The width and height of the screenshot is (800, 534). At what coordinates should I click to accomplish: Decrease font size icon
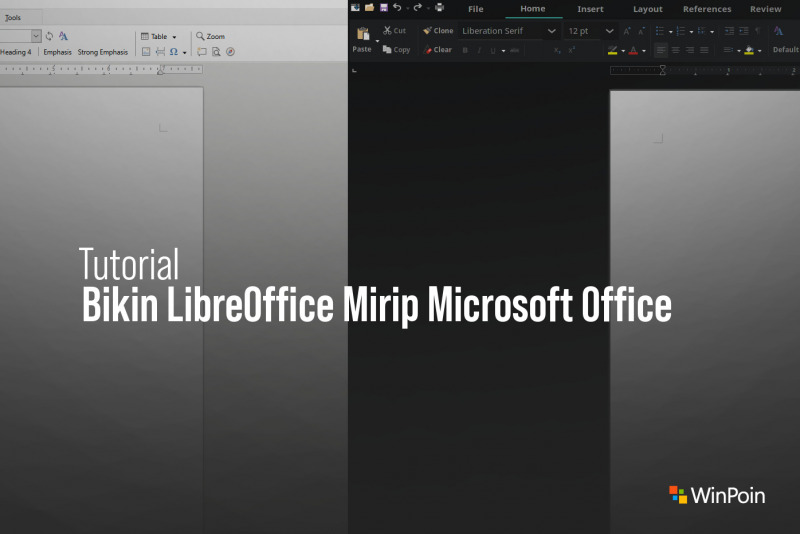(641, 31)
